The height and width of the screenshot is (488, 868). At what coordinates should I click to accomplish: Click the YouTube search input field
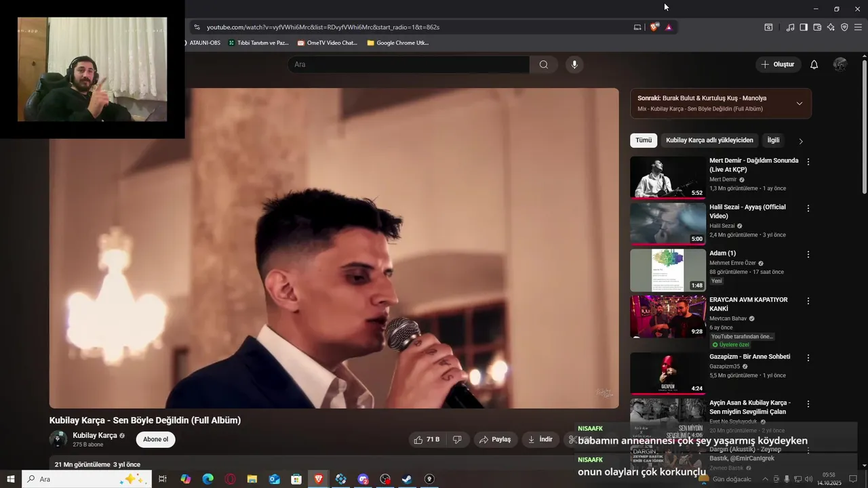tap(408, 64)
